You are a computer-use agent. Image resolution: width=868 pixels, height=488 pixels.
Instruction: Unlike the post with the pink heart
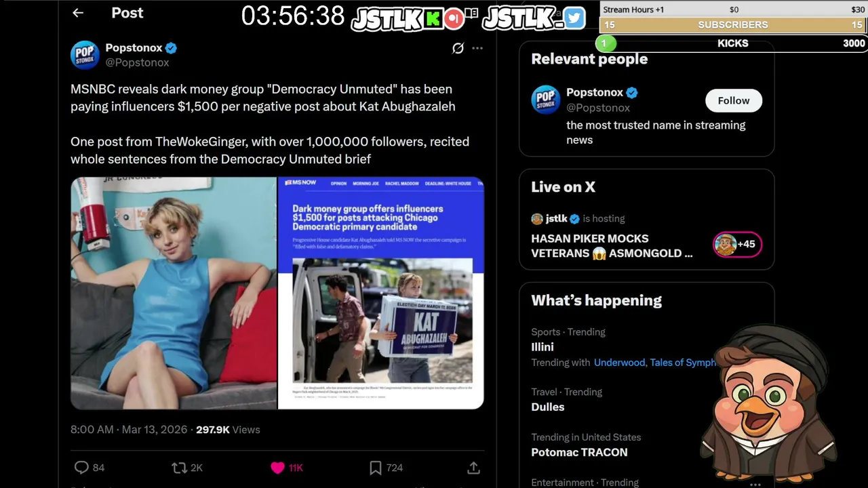(277, 468)
